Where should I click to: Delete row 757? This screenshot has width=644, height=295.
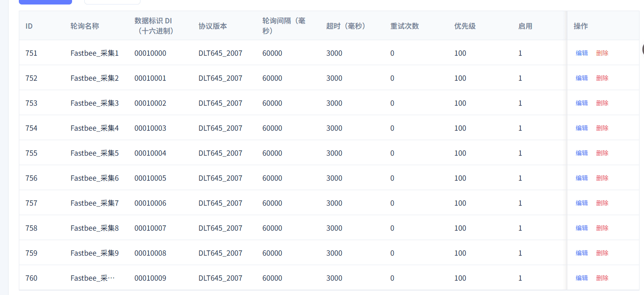602,203
